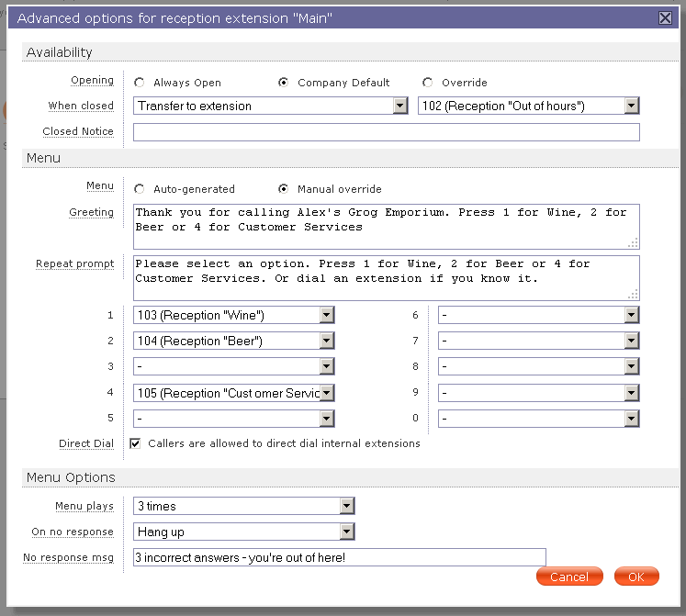Click the Greeting label

click(92, 213)
